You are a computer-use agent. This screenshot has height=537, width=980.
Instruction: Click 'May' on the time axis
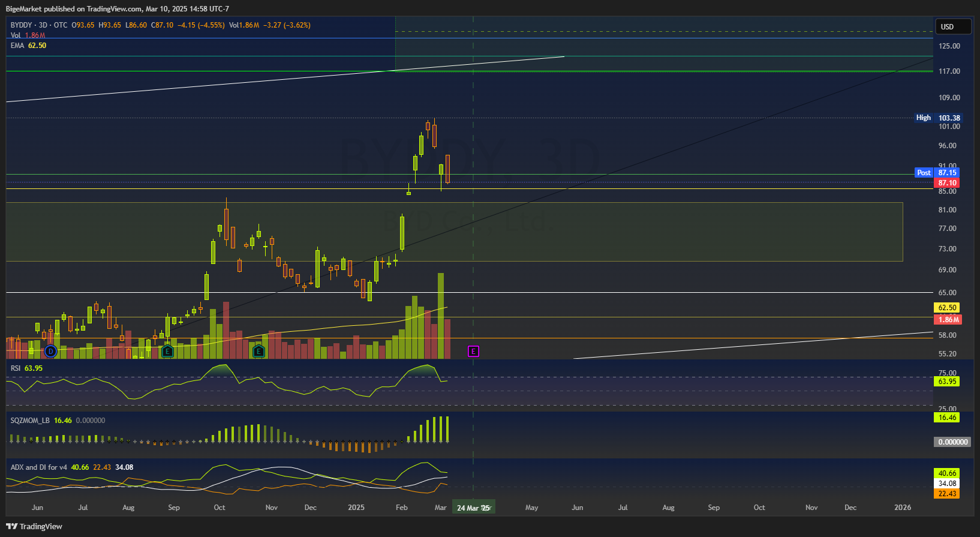point(532,508)
